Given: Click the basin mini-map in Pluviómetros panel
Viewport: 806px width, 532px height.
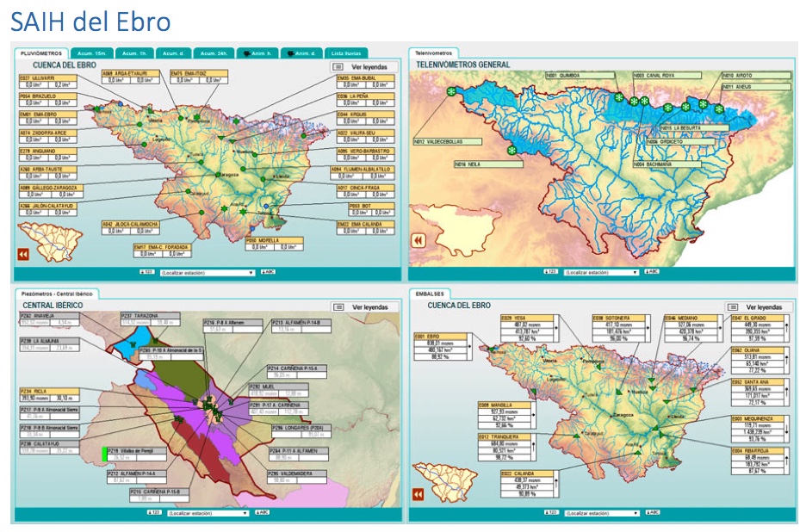Looking at the screenshot, I should pyautogui.click(x=50, y=242).
